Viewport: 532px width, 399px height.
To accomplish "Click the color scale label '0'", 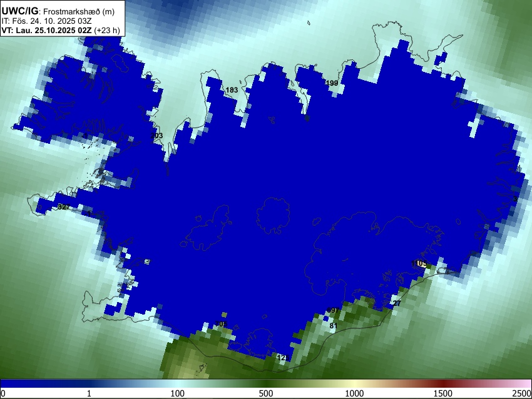I will (3, 393).
